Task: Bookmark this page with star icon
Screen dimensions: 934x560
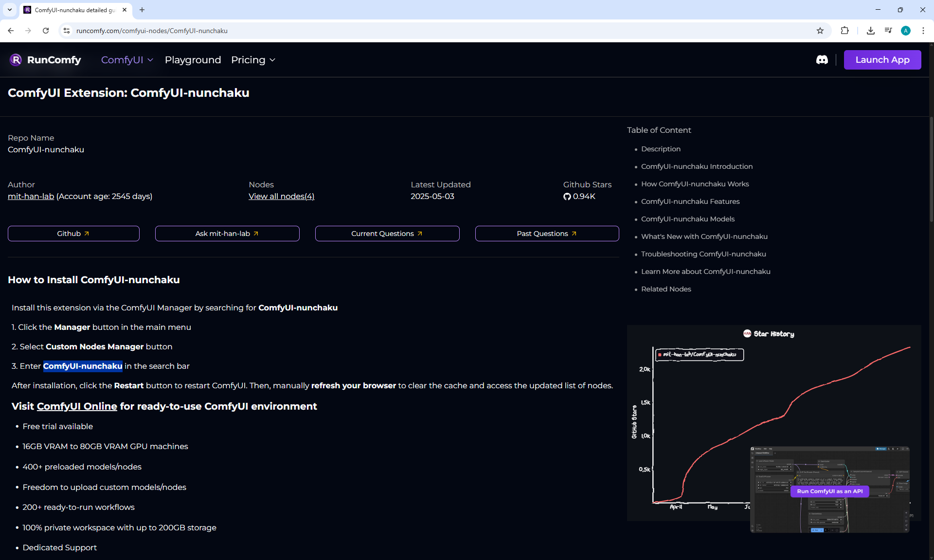Action: tap(820, 31)
